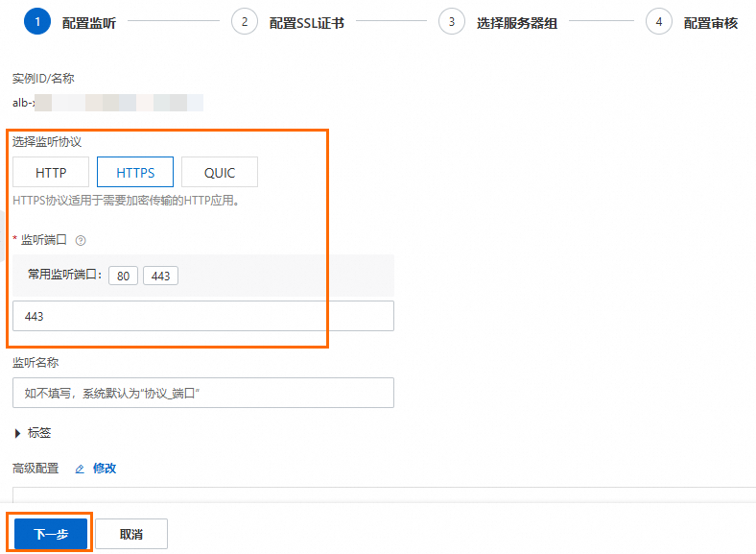Click the 常用监听端口 label
756x554 pixels.
pos(64,275)
